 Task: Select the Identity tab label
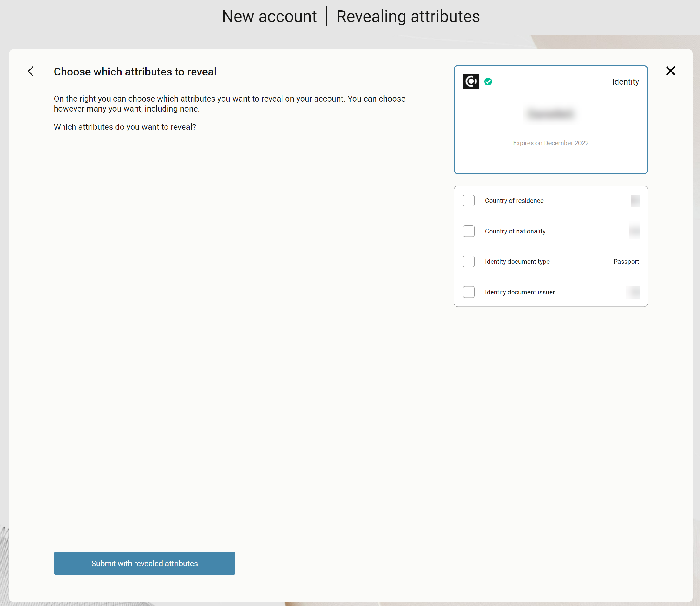pos(626,81)
